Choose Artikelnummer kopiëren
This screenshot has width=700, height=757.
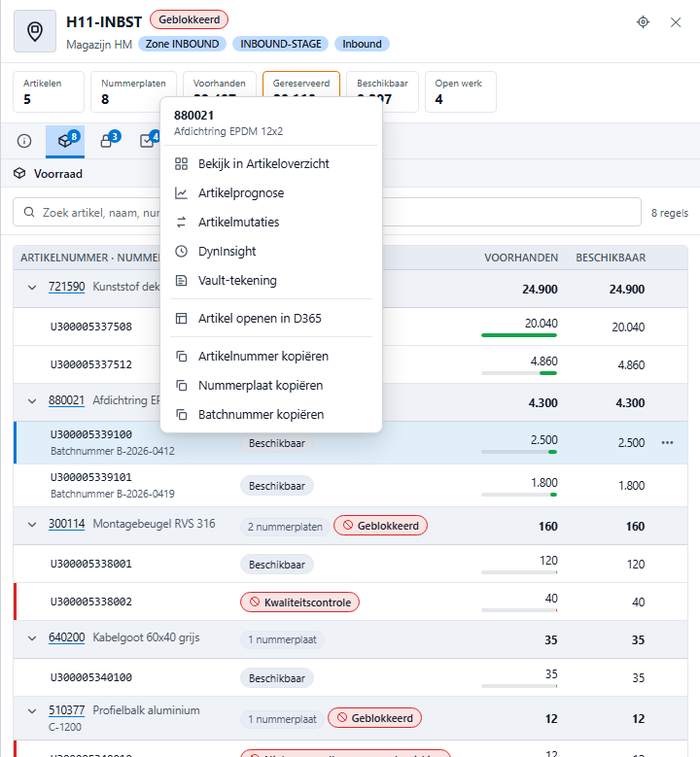[x=271, y=357]
